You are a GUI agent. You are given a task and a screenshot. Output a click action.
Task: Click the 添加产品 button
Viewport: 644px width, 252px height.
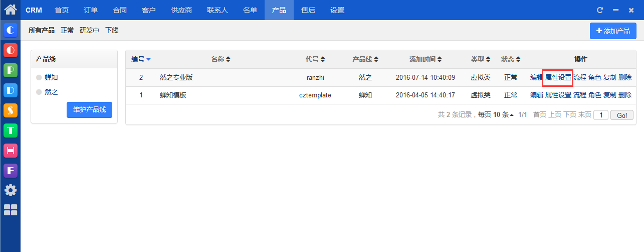click(613, 31)
